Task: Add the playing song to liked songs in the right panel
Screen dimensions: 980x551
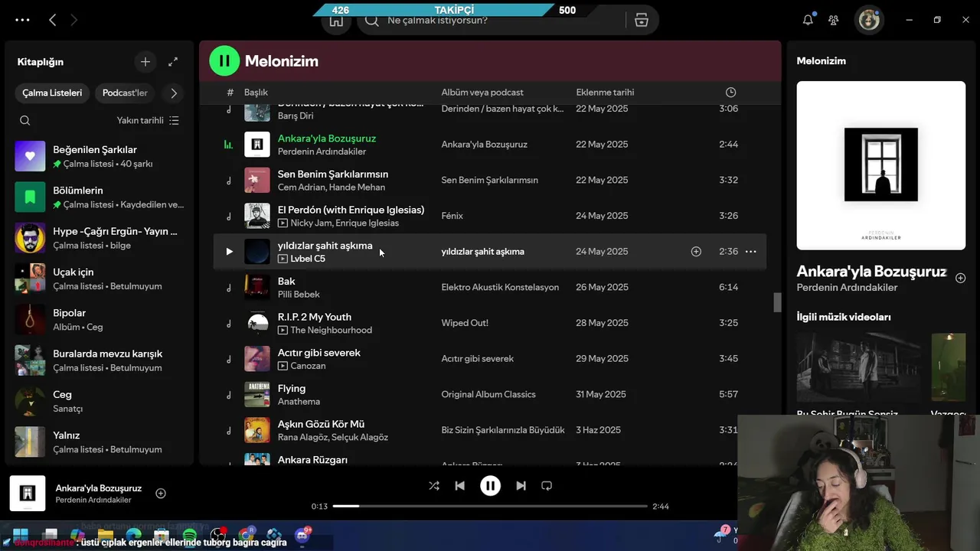Action: [x=960, y=278]
